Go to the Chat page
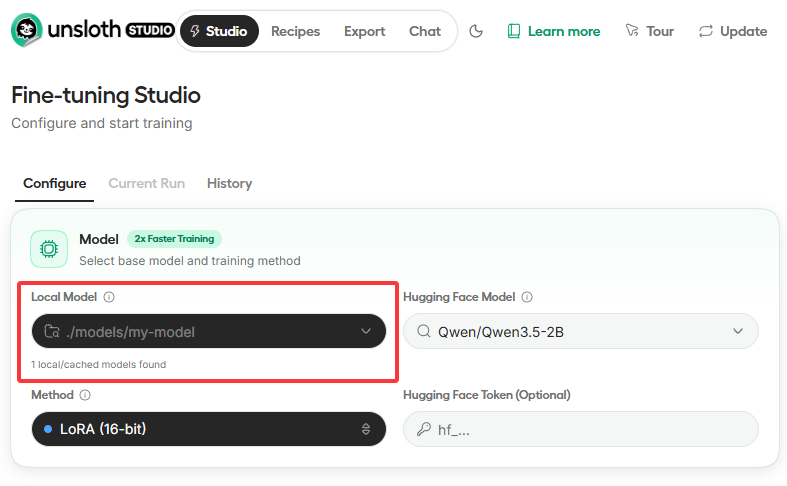Image resolution: width=787 pixels, height=486 pixels. pyautogui.click(x=424, y=31)
